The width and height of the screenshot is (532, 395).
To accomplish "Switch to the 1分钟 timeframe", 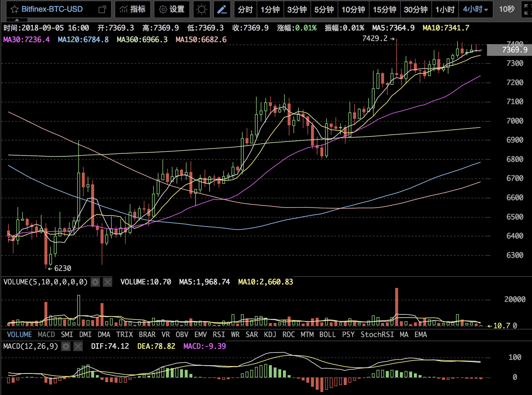I will pyautogui.click(x=270, y=9).
